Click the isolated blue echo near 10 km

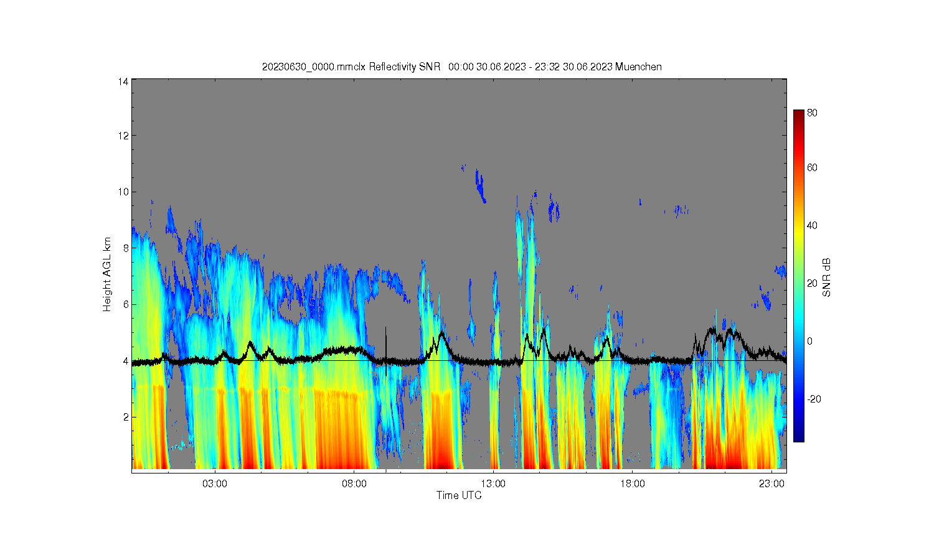point(480,187)
